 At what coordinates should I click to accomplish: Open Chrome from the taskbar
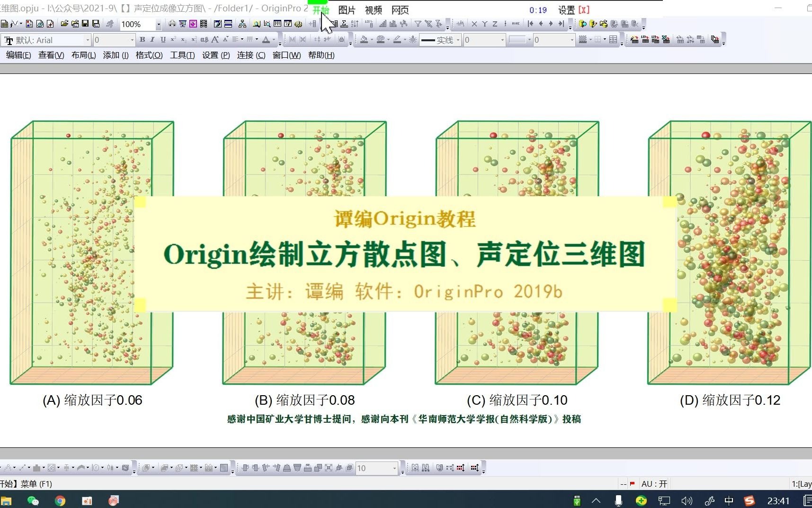(x=60, y=500)
